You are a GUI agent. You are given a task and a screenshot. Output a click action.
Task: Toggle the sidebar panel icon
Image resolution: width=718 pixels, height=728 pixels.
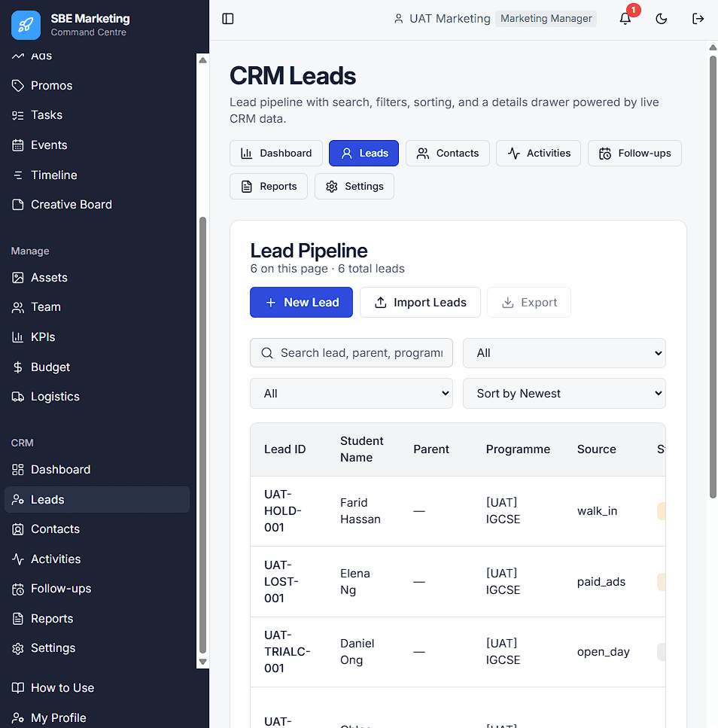(x=228, y=19)
